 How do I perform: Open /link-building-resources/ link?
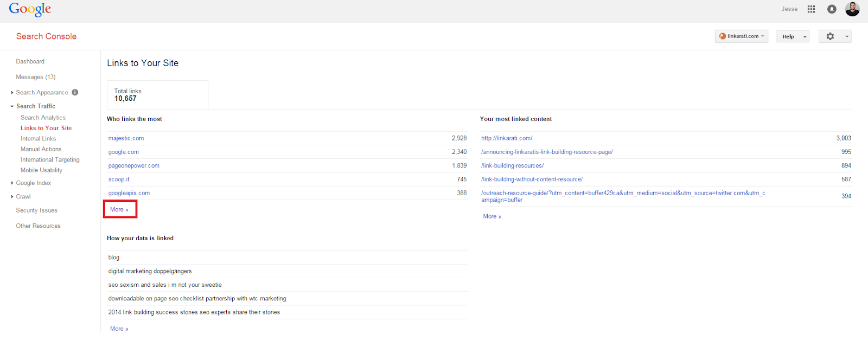coord(512,166)
